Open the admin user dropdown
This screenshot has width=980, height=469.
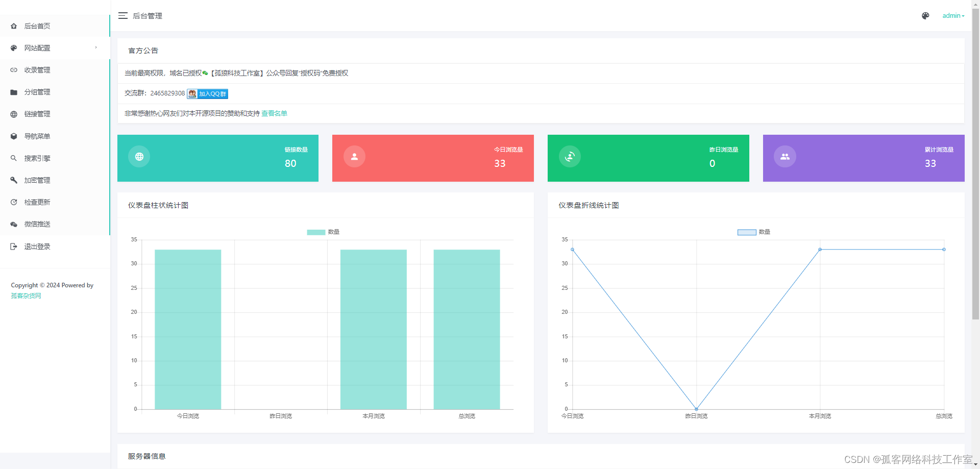click(953, 16)
